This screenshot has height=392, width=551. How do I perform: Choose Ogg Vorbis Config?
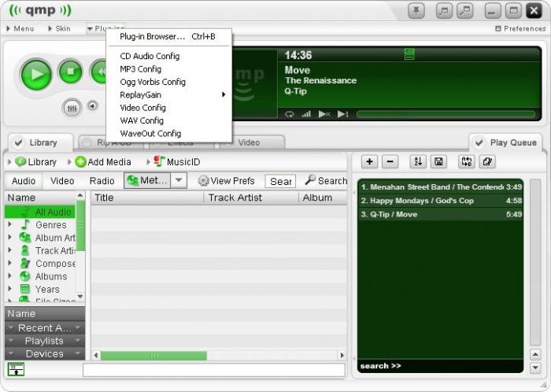[x=168, y=82]
